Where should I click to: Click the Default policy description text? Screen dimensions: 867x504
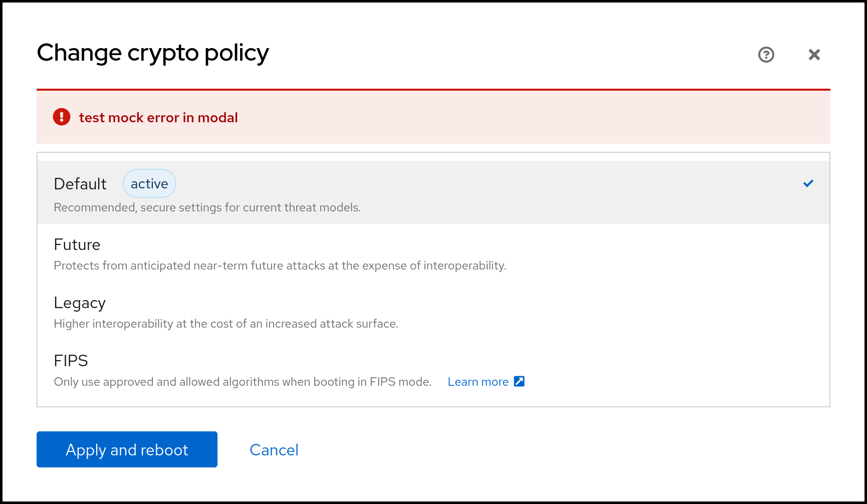[207, 207]
